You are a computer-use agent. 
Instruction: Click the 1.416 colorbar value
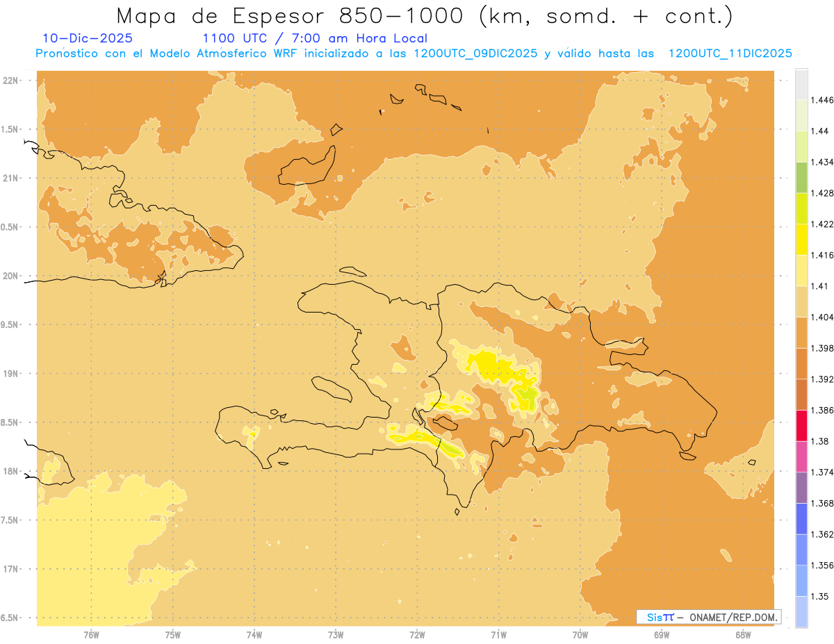821,255
